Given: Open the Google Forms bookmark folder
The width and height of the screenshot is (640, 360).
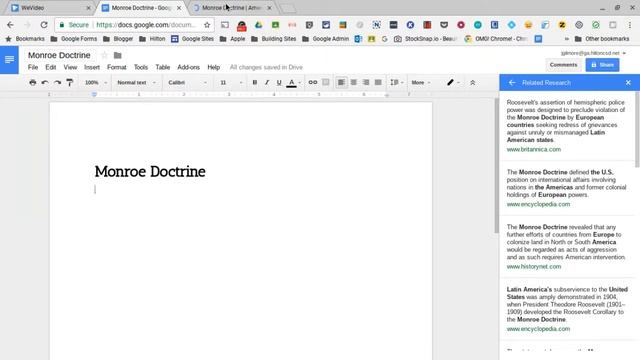Looking at the screenshot, I should (x=74, y=39).
